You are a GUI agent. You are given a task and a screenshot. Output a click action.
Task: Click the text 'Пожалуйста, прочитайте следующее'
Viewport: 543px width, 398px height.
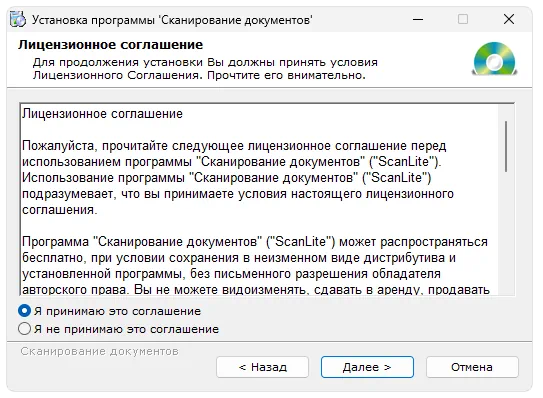click(133, 146)
